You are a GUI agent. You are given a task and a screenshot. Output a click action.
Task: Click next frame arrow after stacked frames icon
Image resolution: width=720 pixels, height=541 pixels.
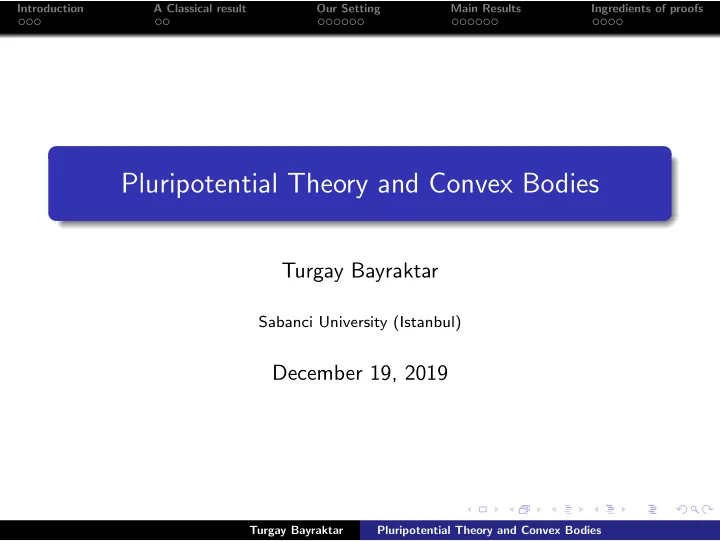[x=539, y=509]
